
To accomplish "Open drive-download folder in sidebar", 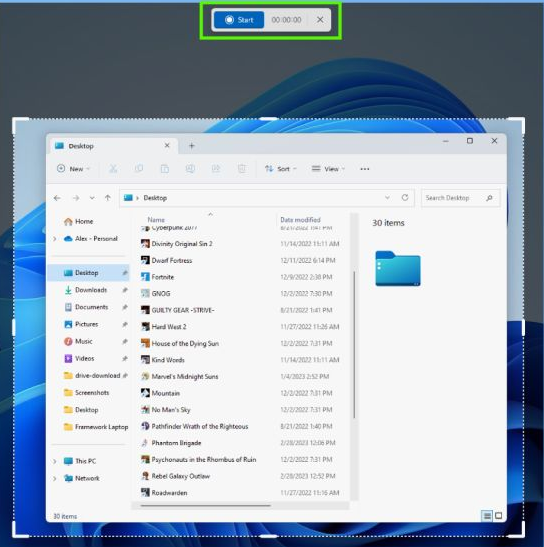I will tap(92, 375).
